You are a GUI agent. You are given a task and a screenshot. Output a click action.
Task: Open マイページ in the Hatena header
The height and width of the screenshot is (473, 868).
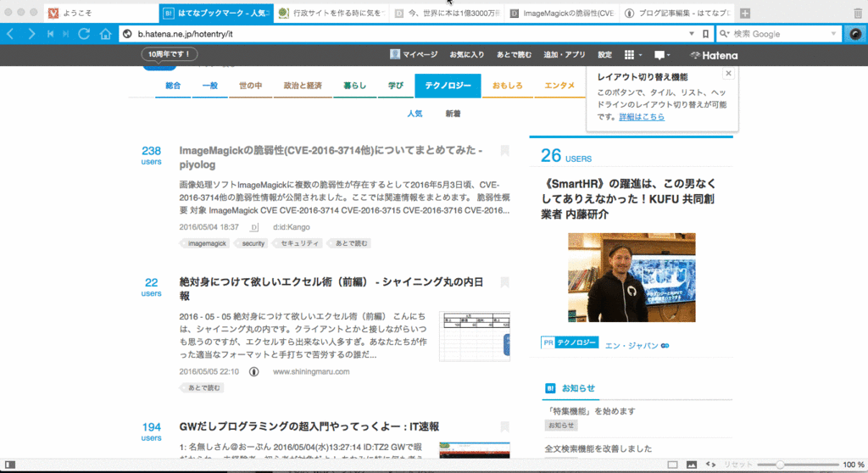click(414, 54)
